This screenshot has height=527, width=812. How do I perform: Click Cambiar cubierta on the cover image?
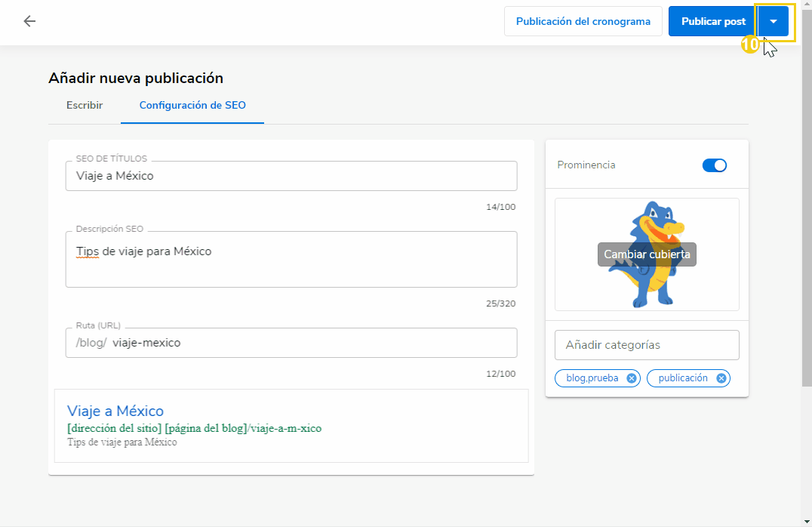coord(647,254)
